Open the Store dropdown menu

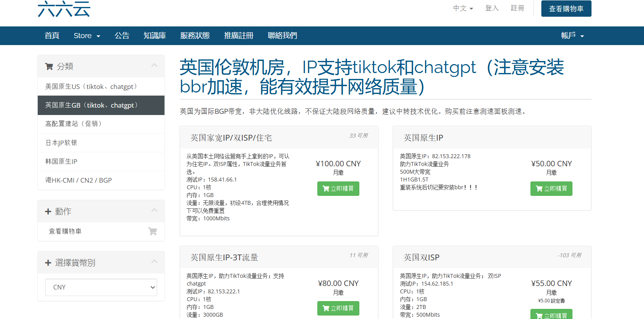tap(87, 36)
